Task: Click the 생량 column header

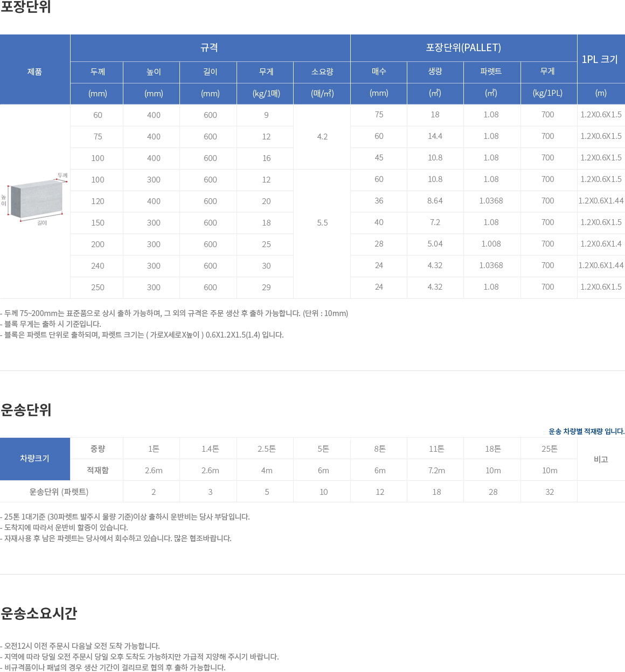Action: [435, 72]
